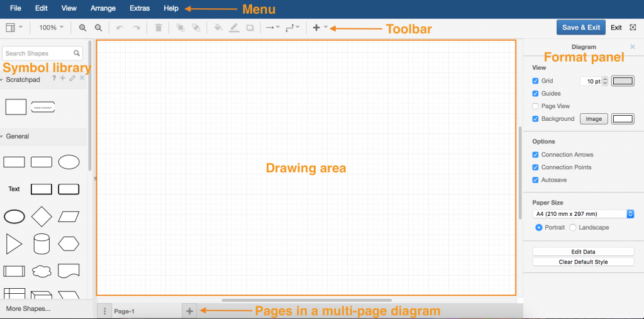Click the Clear Default Style button
This screenshot has width=644, height=319.
[583, 262]
